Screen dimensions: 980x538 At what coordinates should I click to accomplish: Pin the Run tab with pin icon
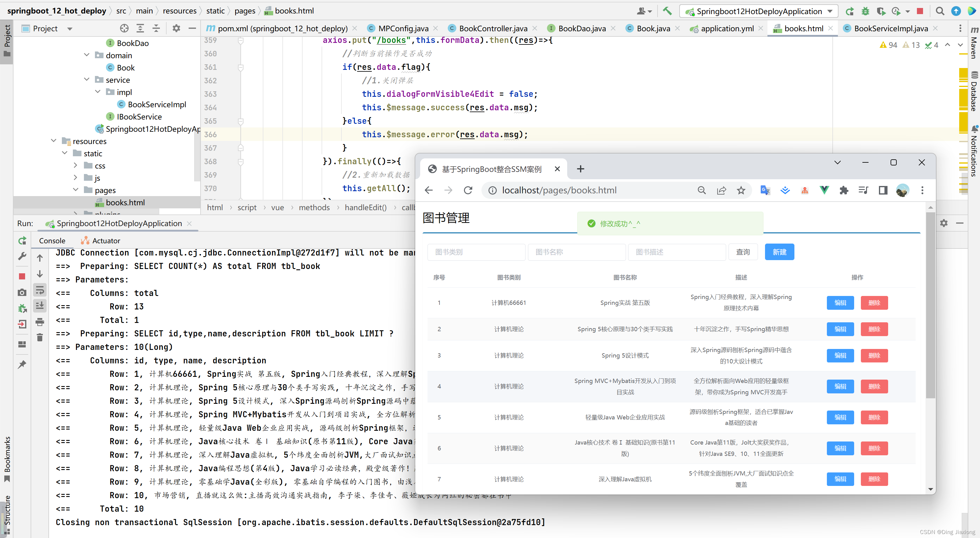pos(22,364)
